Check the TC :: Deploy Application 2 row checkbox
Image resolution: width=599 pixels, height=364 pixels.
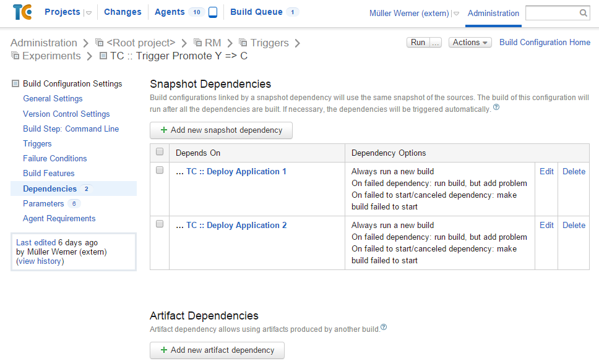pos(159,225)
